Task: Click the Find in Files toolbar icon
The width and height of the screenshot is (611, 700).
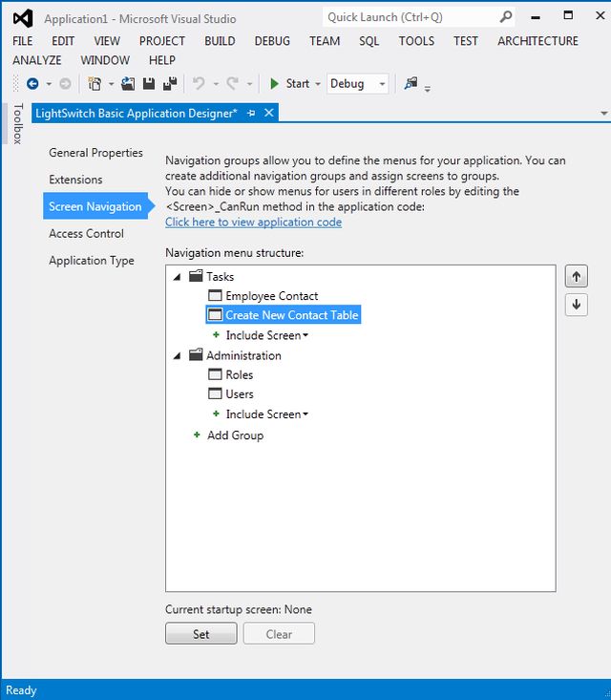Action: (411, 83)
